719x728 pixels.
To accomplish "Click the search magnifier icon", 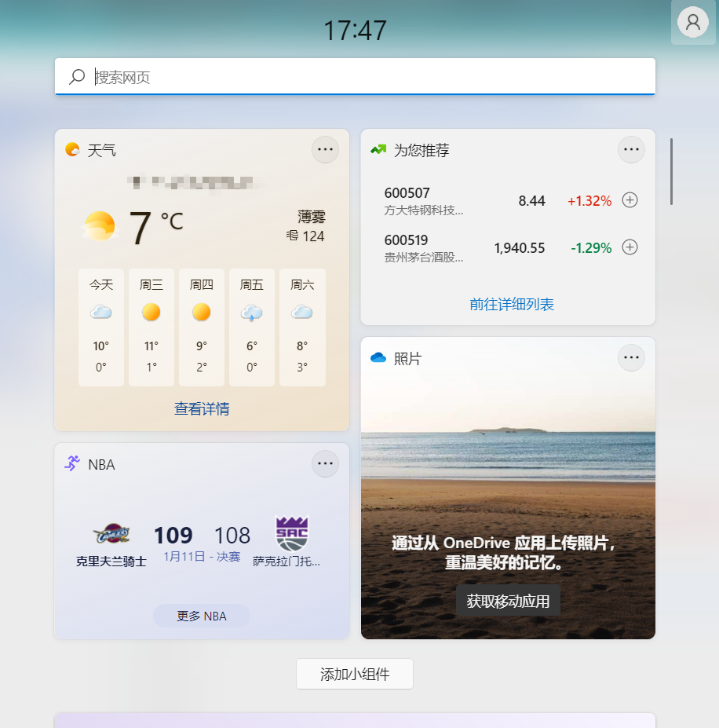I will (77, 77).
